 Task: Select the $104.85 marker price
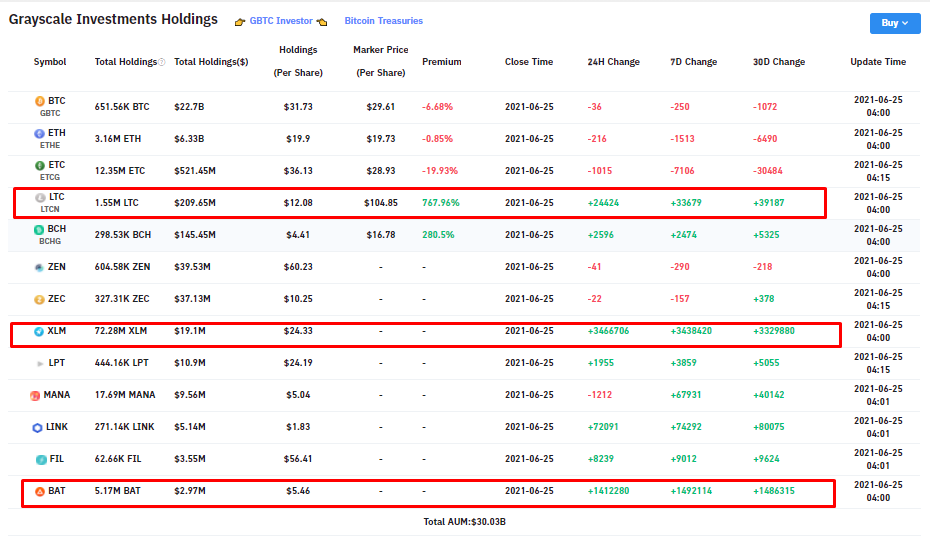click(x=381, y=203)
